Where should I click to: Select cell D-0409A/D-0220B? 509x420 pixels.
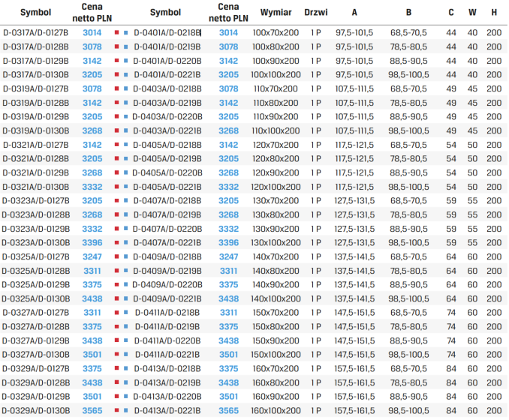pyautogui.click(x=167, y=285)
